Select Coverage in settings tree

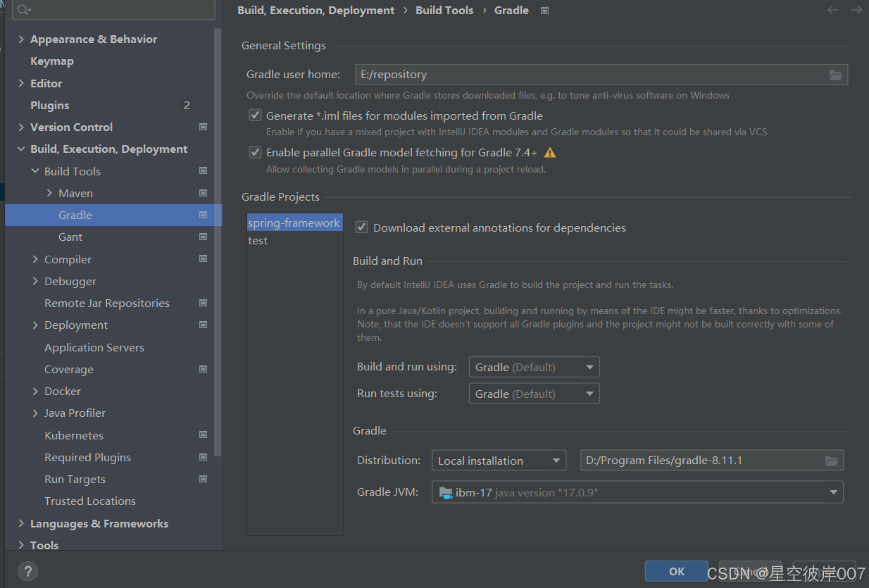pos(69,369)
